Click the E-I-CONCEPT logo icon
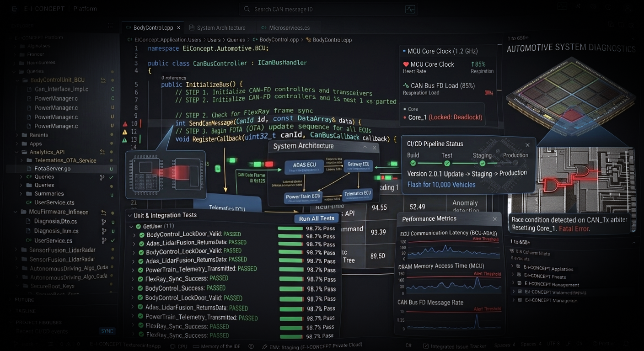The image size is (644, 351). tap(15, 9)
